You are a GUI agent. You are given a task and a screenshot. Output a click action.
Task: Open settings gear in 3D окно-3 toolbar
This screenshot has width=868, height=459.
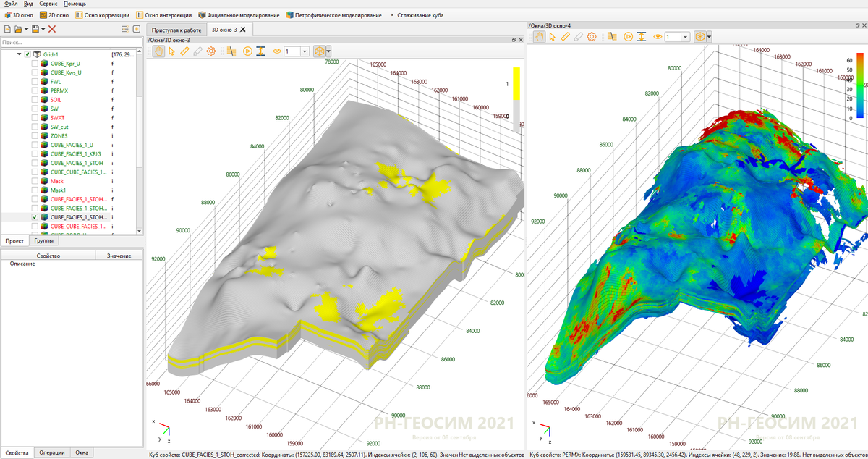[211, 51]
